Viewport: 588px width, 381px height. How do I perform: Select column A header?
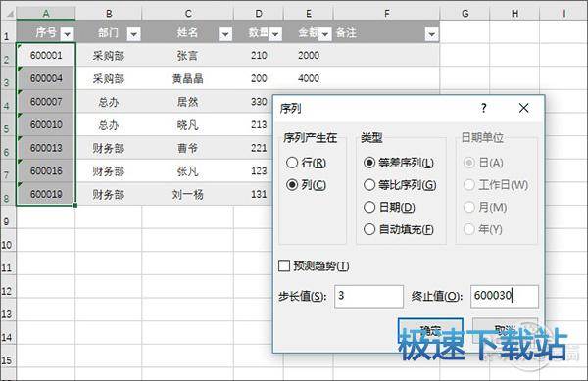point(46,14)
